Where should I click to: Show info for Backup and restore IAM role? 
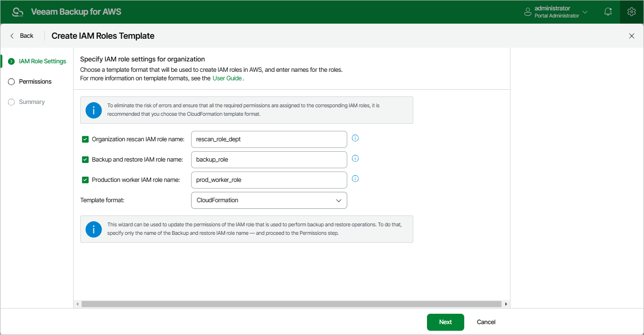(x=356, y=158)
